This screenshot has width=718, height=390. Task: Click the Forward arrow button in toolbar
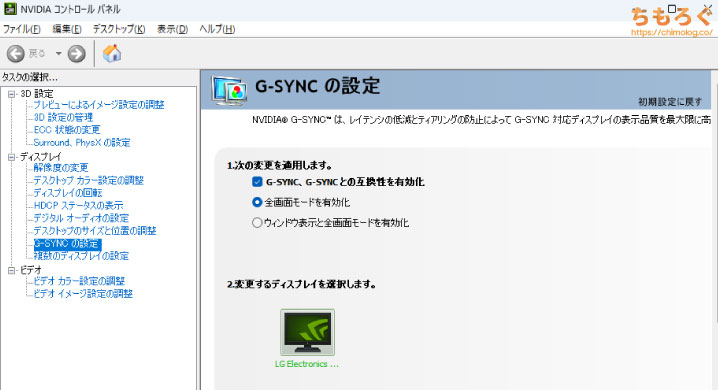coord(76,54)
